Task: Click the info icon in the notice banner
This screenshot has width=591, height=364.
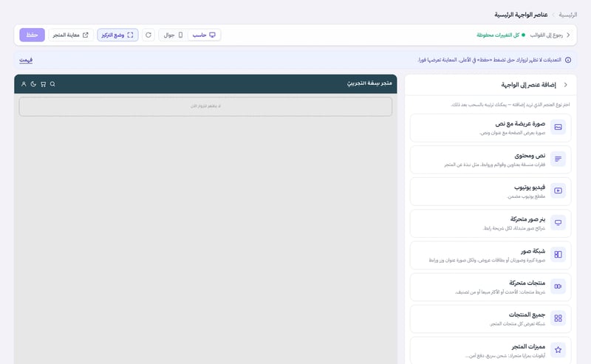Action: click(x=568, y=60)
